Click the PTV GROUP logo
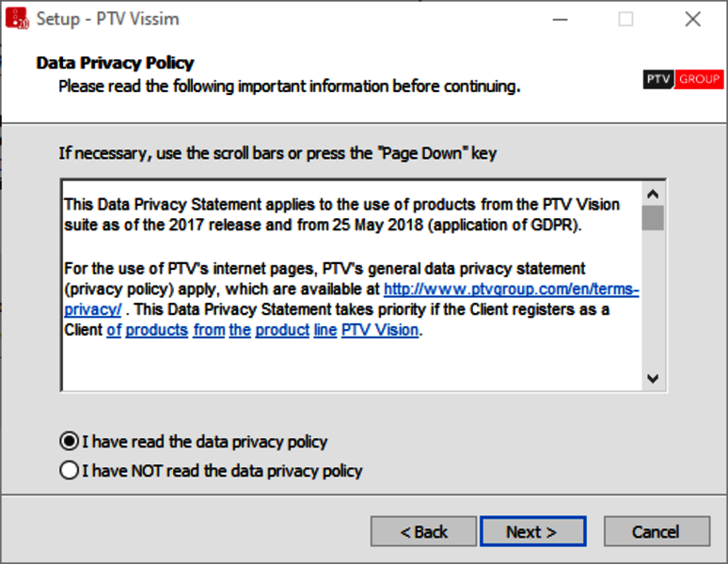 point(683,80)
